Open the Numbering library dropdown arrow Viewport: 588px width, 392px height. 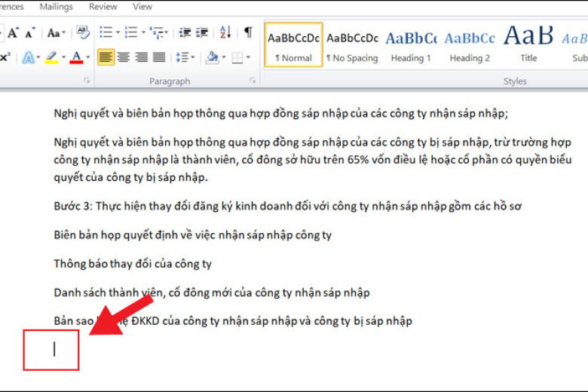[x=143, y=32]
